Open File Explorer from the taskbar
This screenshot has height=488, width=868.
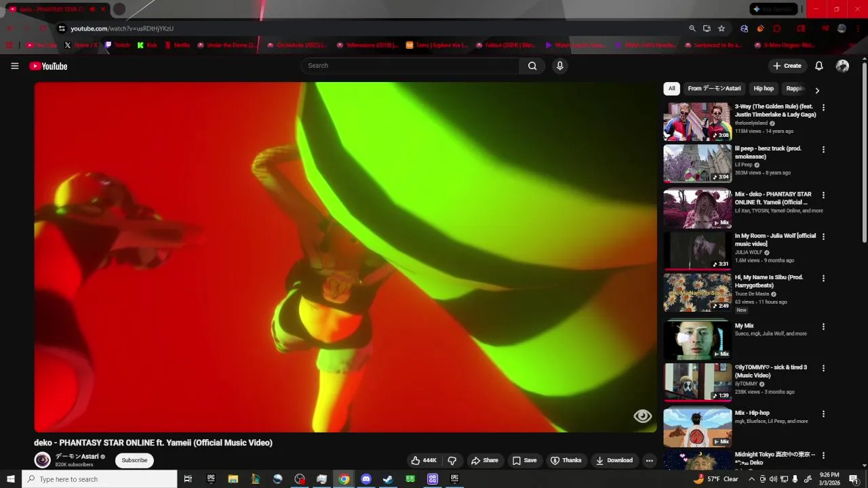coord(233,479)
